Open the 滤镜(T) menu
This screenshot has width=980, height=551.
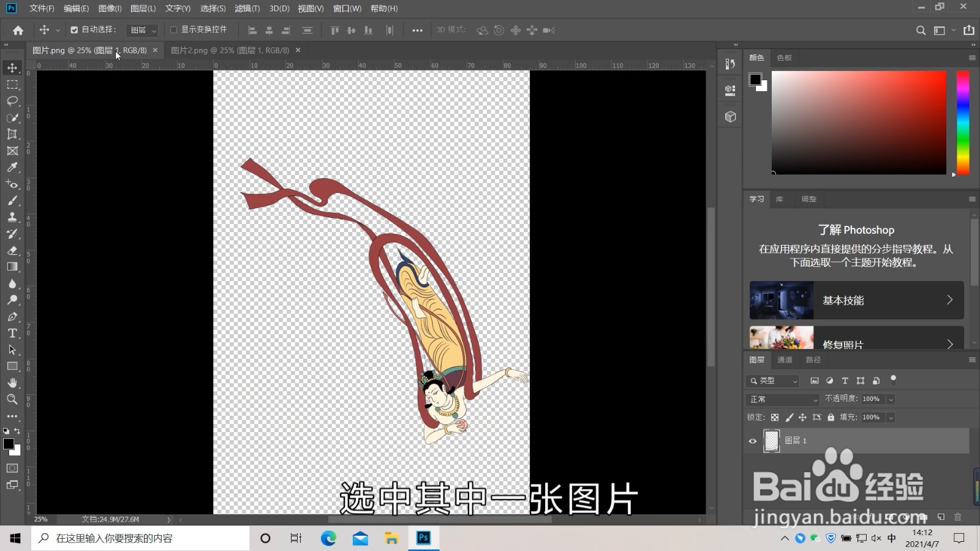tap(247, 9)
